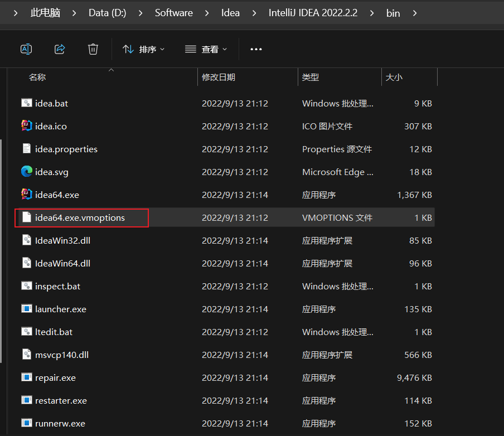
Task: Select the IdeaWin32.dll file name
Action: point(62,240)
